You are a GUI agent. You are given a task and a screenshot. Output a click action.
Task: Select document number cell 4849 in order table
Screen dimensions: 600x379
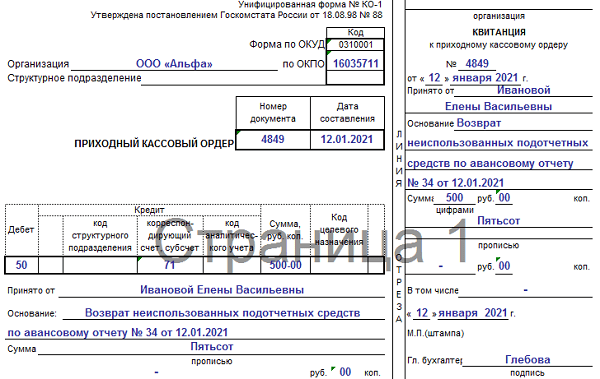point(273,139)
